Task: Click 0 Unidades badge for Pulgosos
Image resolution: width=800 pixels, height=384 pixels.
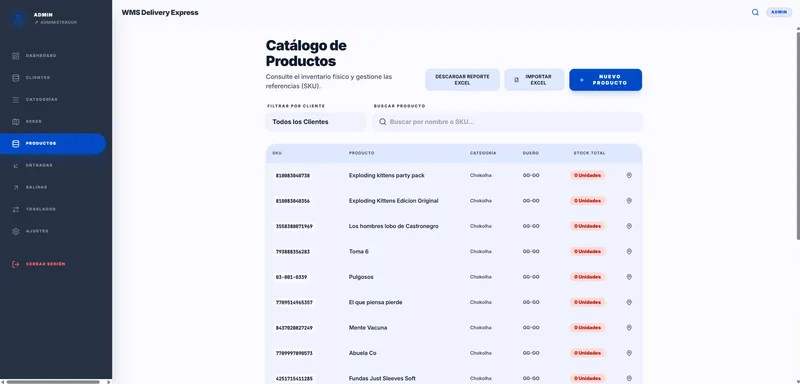Action: click(588, 277)
